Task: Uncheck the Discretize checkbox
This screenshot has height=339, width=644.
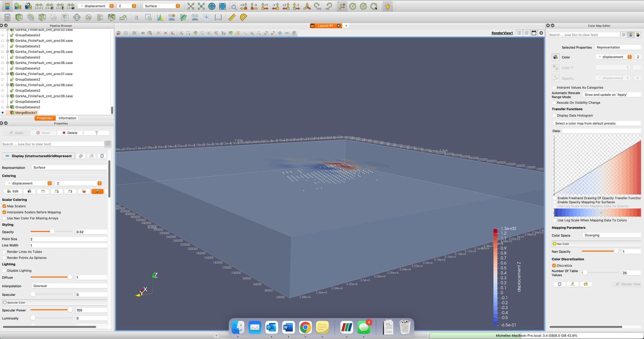Action: click(x=554, y=266)
